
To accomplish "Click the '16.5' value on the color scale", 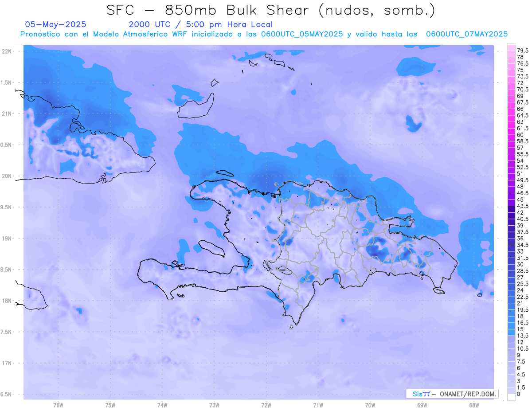I will (523, 323).
